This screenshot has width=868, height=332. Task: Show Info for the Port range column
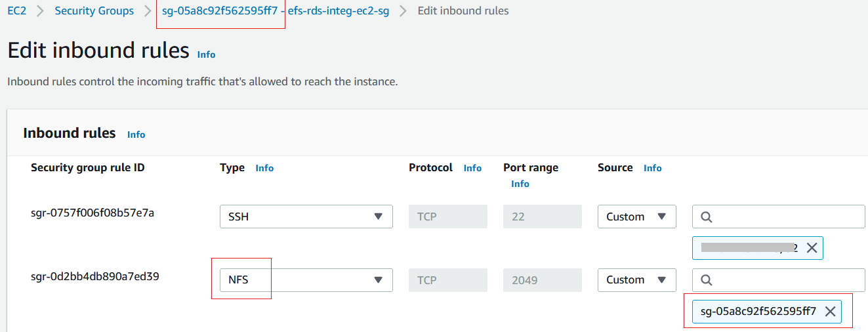point(520,184)
